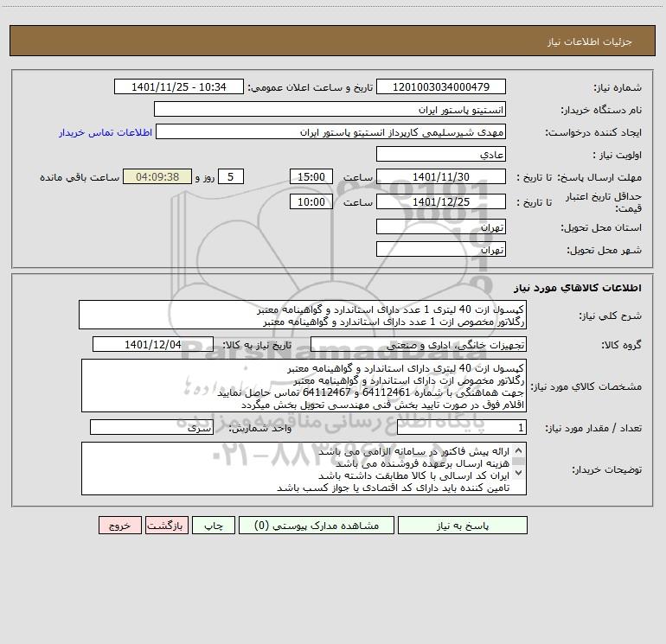This screenshot has width=666, height=644.
Task: Click header title جزئیات اطلاعات نیاز
Action: (x=589, y=41)
